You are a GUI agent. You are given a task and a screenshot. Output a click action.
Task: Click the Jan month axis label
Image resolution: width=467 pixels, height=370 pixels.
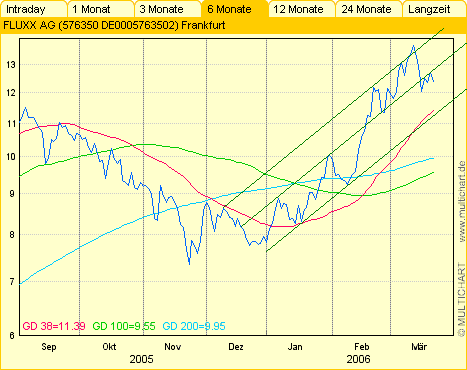(295, 347)
